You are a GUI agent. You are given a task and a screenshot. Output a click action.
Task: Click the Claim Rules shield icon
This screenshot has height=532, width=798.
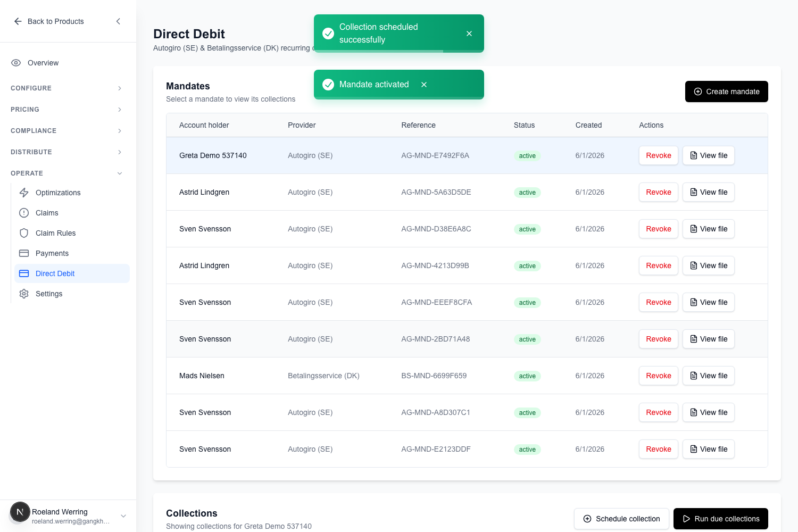[24, 233]
